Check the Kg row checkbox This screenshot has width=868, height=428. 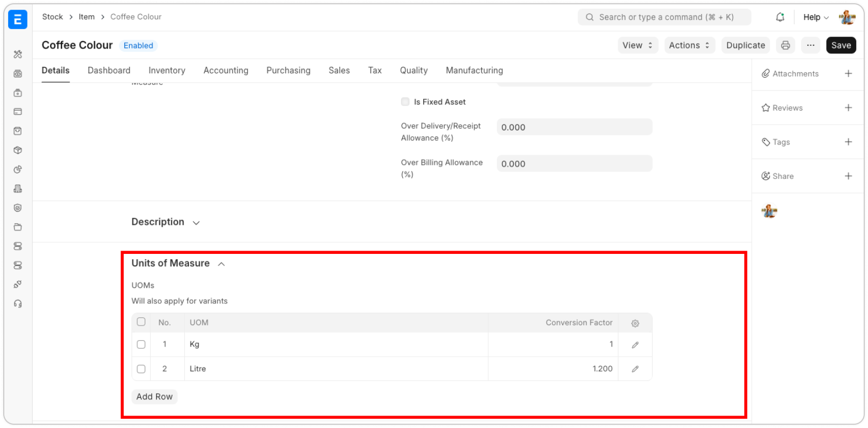141,344
